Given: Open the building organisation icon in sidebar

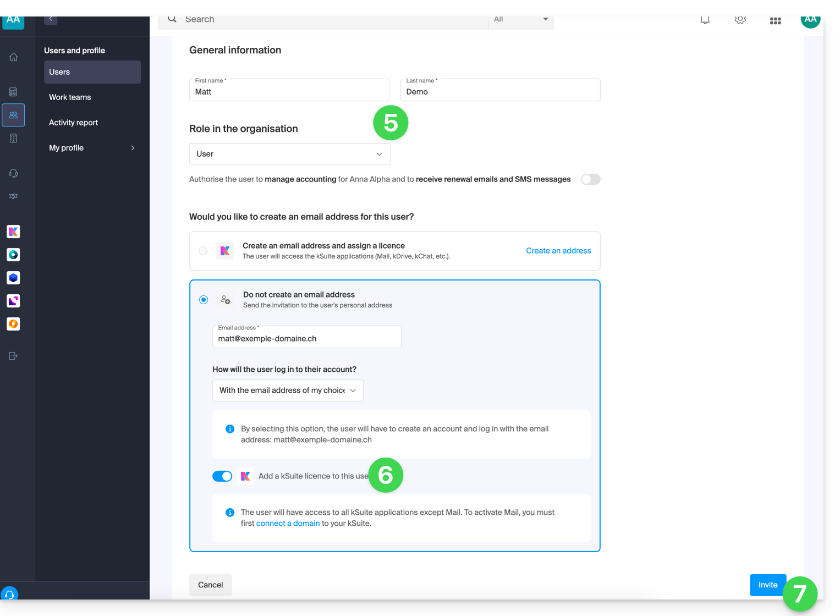Looking at the screenshot, I should click(13, 138).
